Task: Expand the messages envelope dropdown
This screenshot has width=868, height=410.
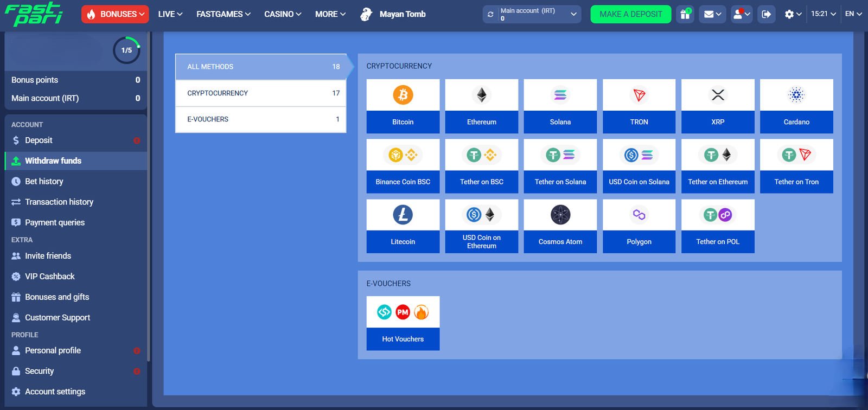Action: point(712,14)
